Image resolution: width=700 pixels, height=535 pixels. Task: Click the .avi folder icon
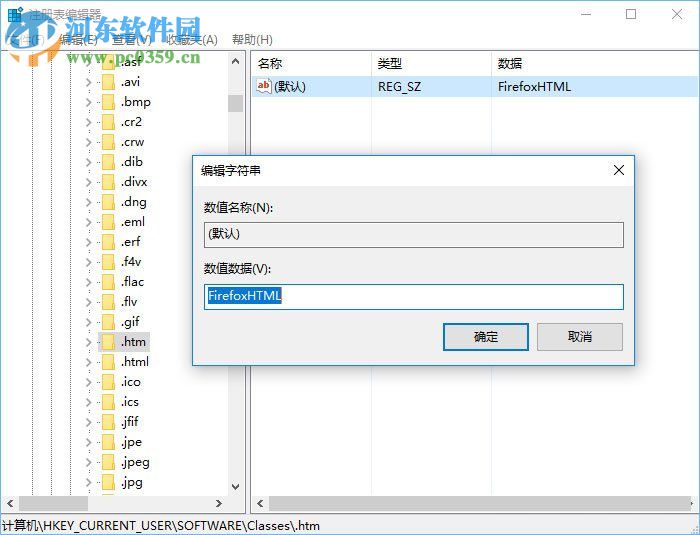(108, 82)
